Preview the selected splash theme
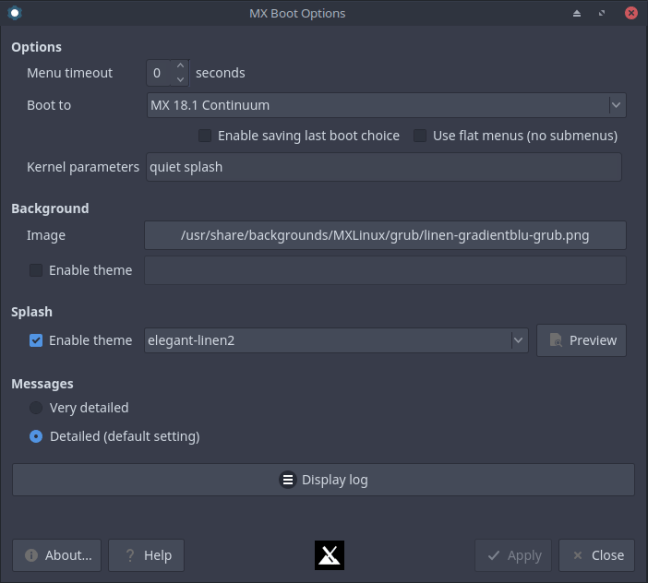Screen dimensions: 648x583 581,340
